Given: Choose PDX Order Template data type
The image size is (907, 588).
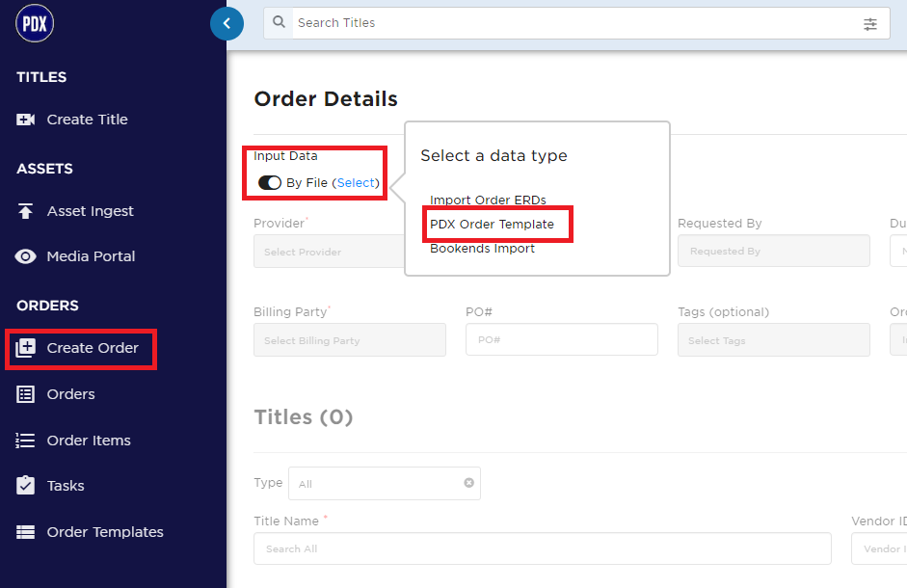Looking at the screenshot, I should pos(493,224).
